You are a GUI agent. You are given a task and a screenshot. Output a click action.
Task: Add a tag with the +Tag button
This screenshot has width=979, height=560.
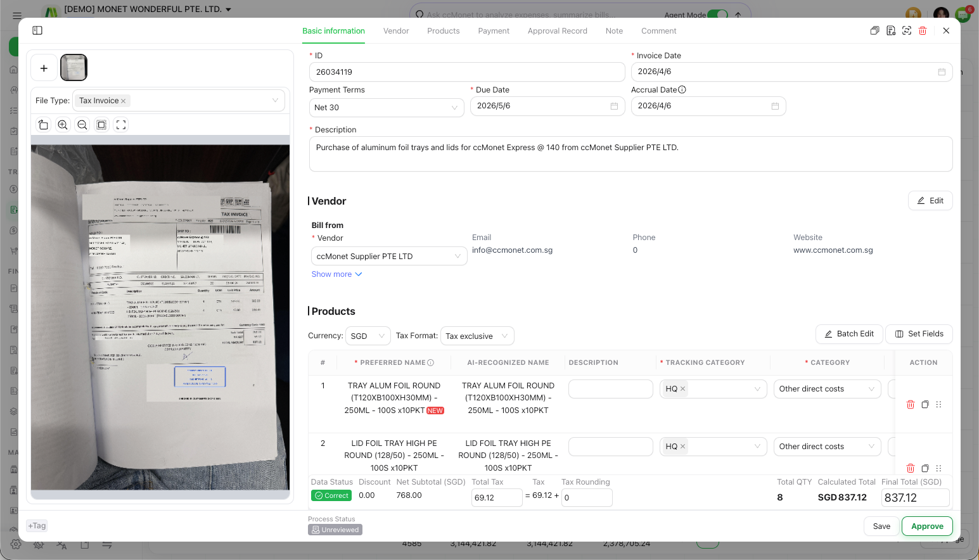click(x=37, y=526)
